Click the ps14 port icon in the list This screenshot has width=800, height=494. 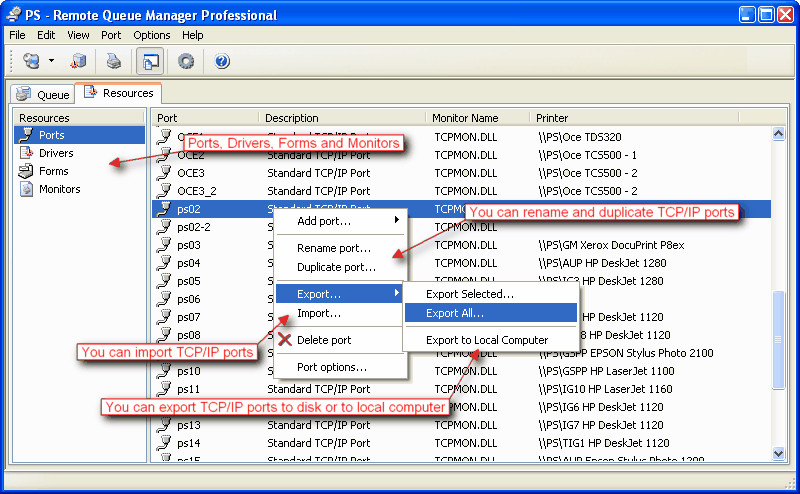pyautogui.click(x=165, y=443)
